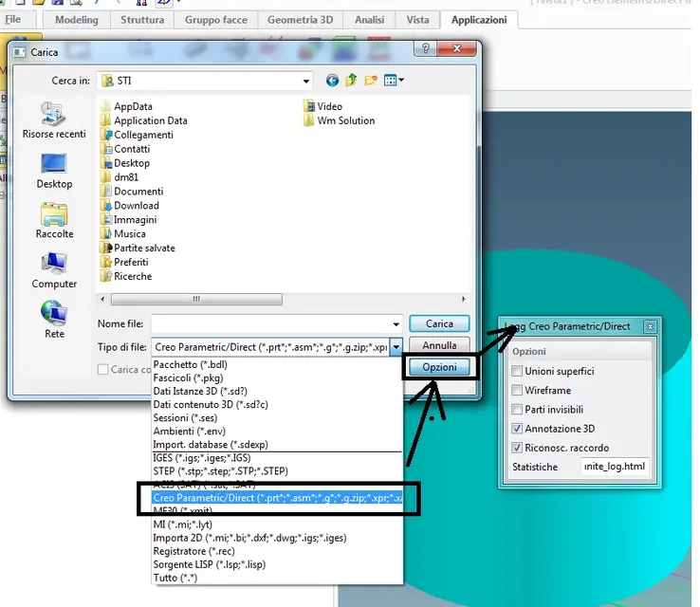
Task: Click the scrollbar right arrow in file list
Action: (x=464, y=299)
